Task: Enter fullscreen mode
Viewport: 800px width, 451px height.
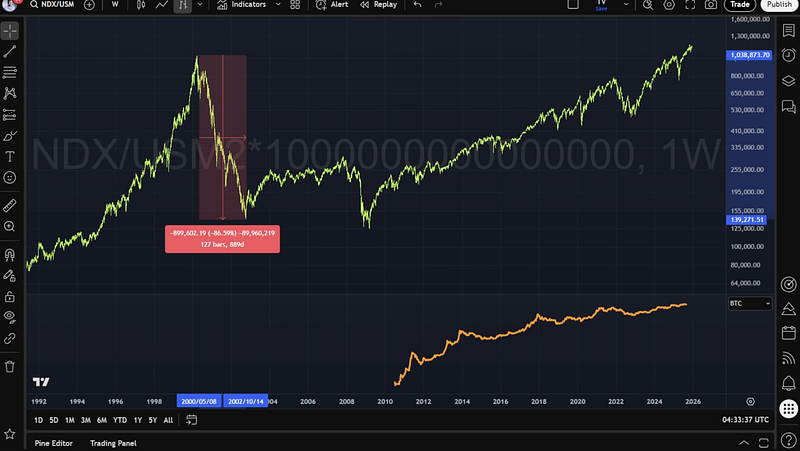Action: [x=690, y=5]
